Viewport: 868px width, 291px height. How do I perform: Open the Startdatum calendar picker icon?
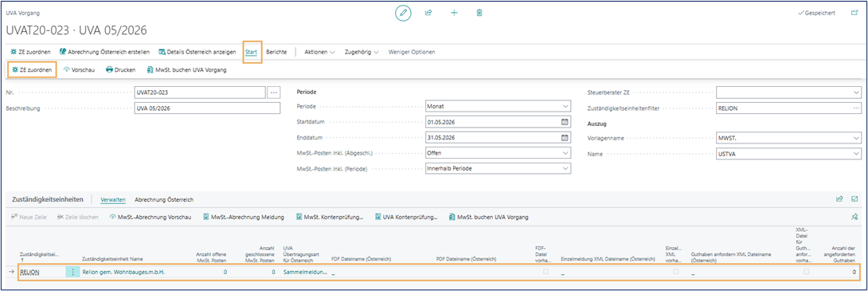point(565,122)
